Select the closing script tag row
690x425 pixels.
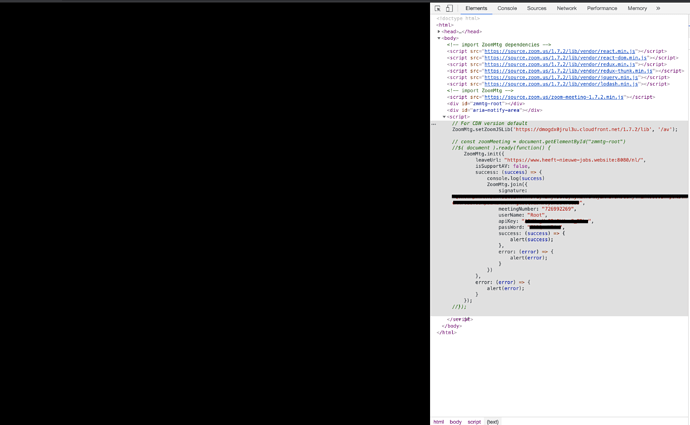460,319
